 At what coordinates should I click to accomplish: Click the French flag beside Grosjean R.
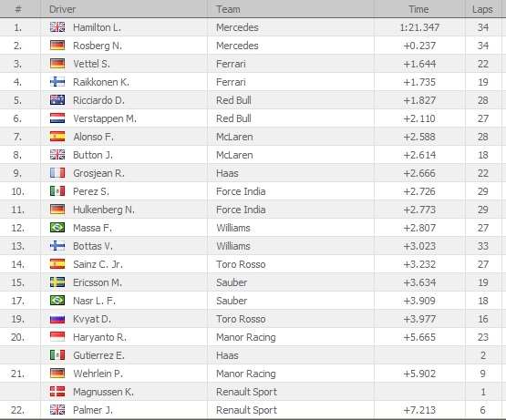[x=57, y=173]
